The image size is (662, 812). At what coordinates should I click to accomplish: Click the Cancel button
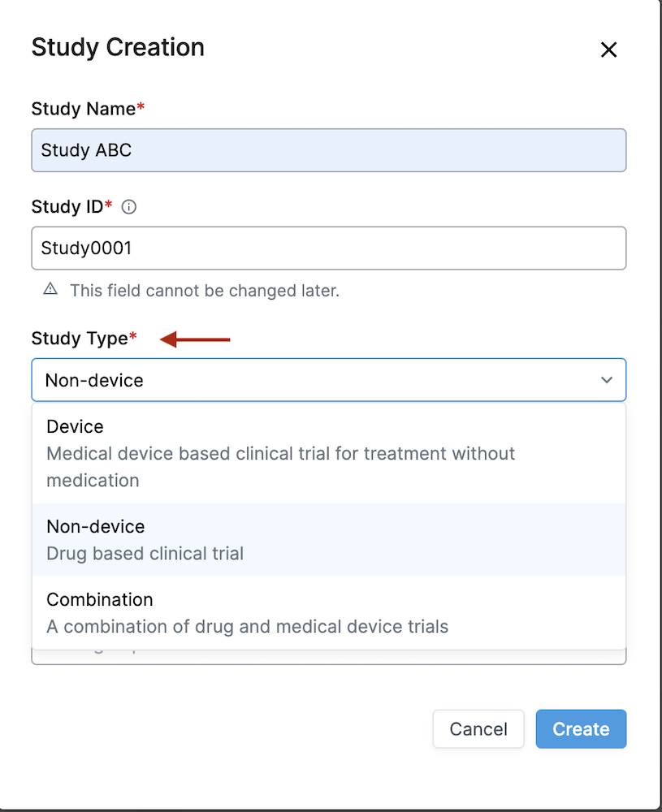coord(478,729)
